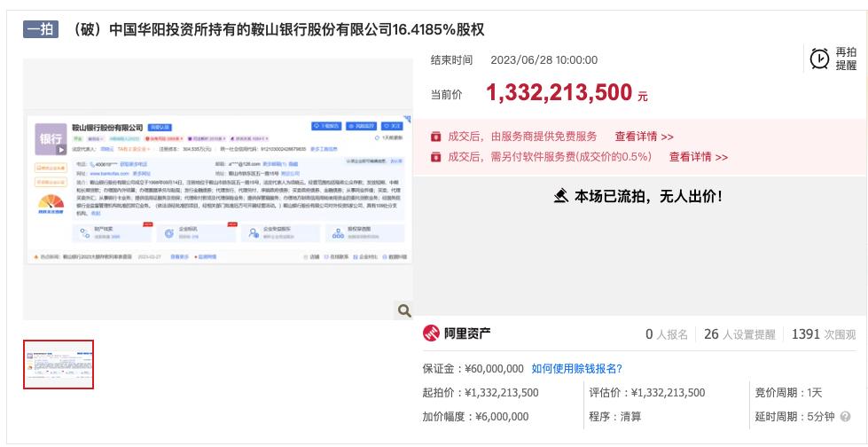Click the current price 1,332,213,500 元

pos(567,93)
